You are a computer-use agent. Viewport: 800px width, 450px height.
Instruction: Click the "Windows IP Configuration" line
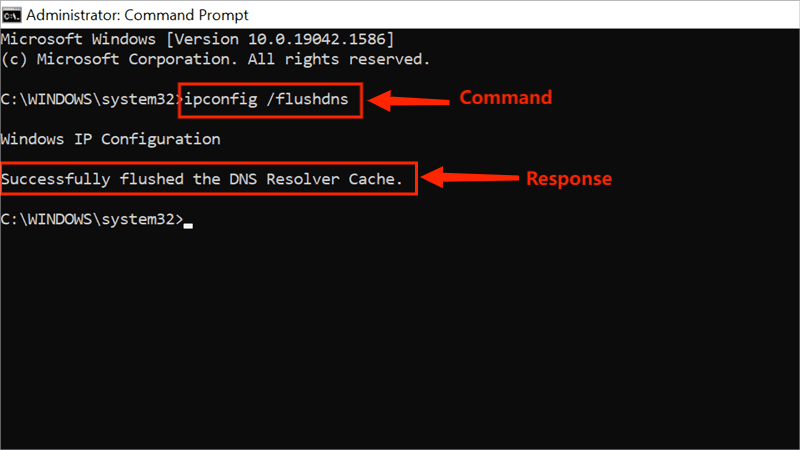[110, 139]
